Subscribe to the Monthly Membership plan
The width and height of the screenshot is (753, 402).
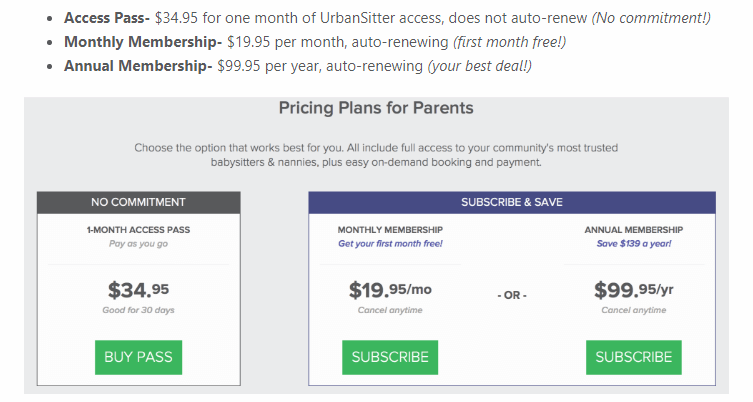[390, 357]
